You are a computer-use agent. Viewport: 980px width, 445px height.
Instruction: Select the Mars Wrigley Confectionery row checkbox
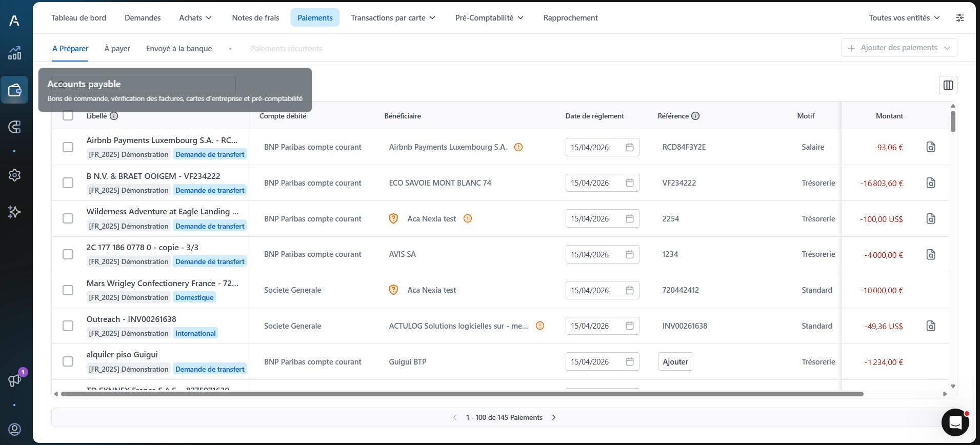coord(68,290)
